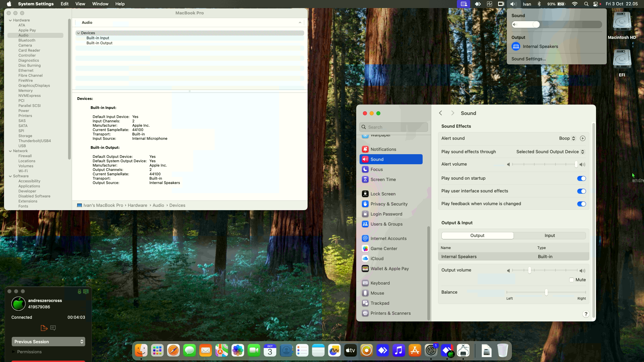Click Audio column sort chevron
Image resolution: width=644 pixels, height=362 pixels.
tap(300, 22)
